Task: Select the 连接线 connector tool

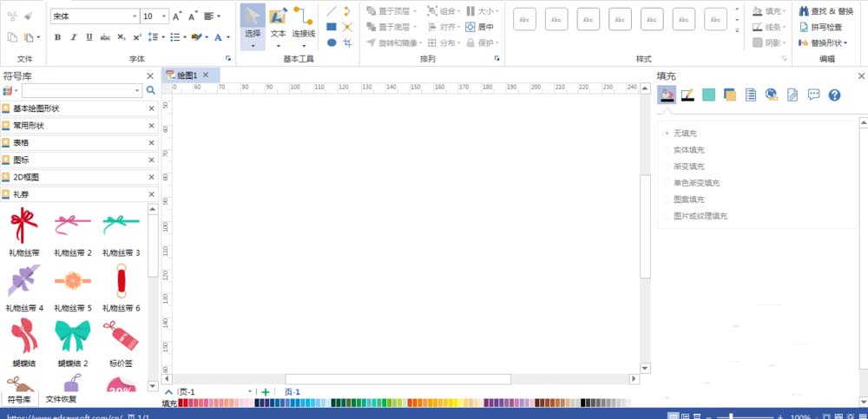Action: point(304,26)
